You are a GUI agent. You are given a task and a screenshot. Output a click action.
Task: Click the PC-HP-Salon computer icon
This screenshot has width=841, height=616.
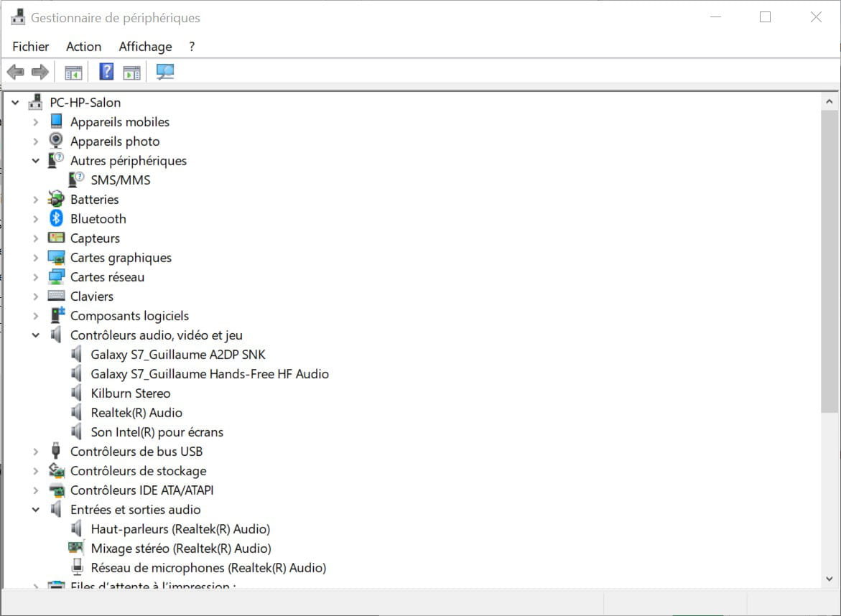[x=35, y=102]
